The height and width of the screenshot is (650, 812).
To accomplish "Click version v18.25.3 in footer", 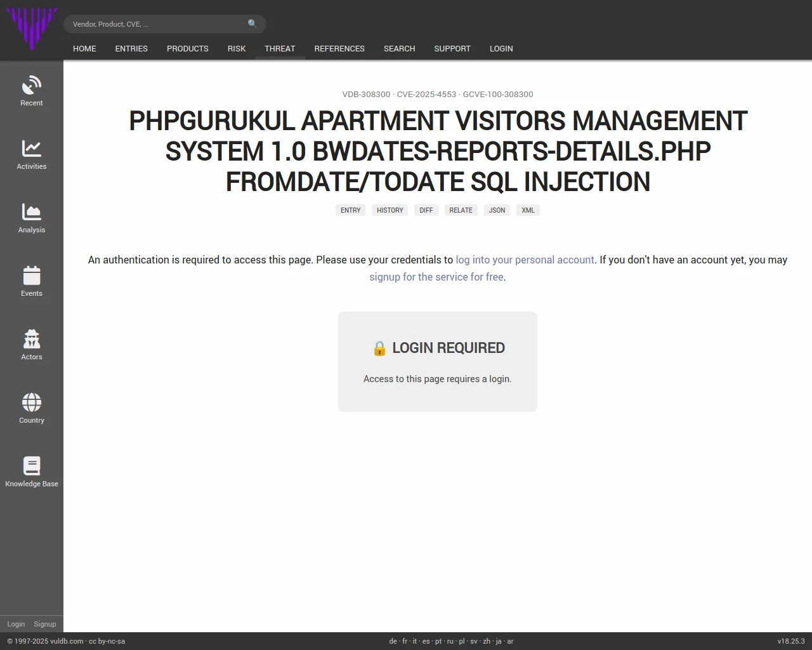I will (x=791, y=641).
